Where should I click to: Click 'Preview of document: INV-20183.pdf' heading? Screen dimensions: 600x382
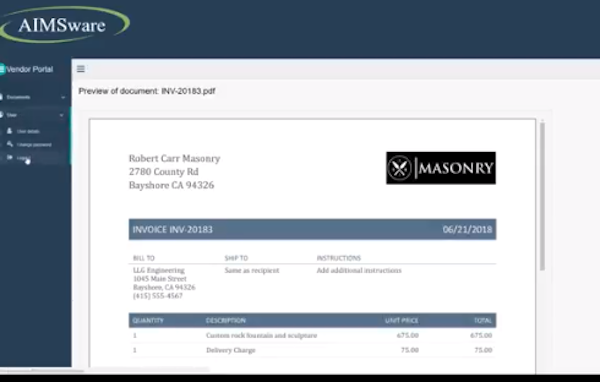pos(147,91)
